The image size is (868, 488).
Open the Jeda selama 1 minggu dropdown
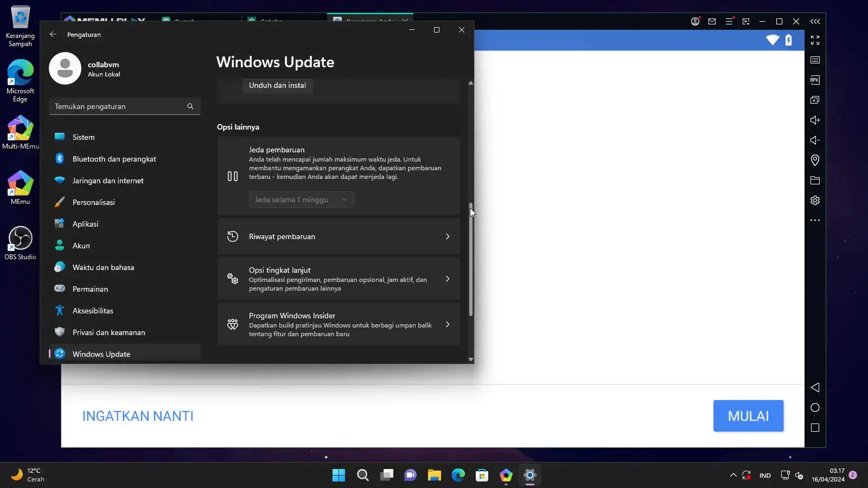point(302,200)
